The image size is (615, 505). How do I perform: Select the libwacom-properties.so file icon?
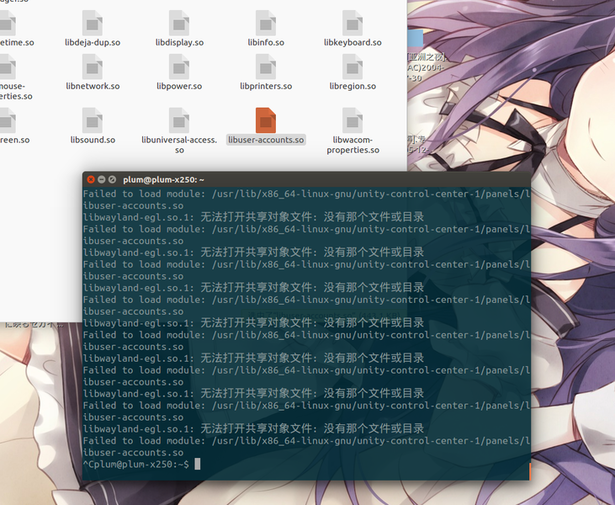pos(352,120)
